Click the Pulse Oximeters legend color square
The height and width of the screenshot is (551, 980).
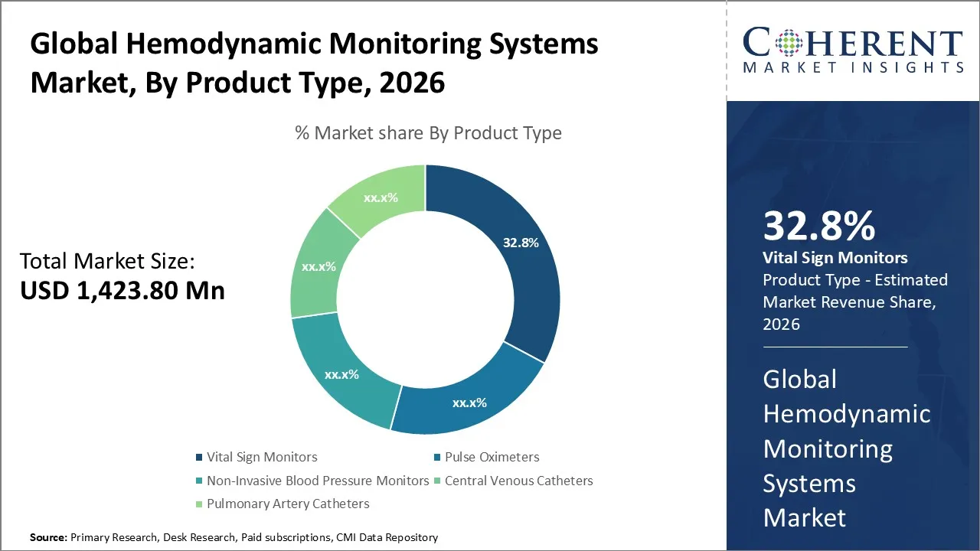click(437, 457)
